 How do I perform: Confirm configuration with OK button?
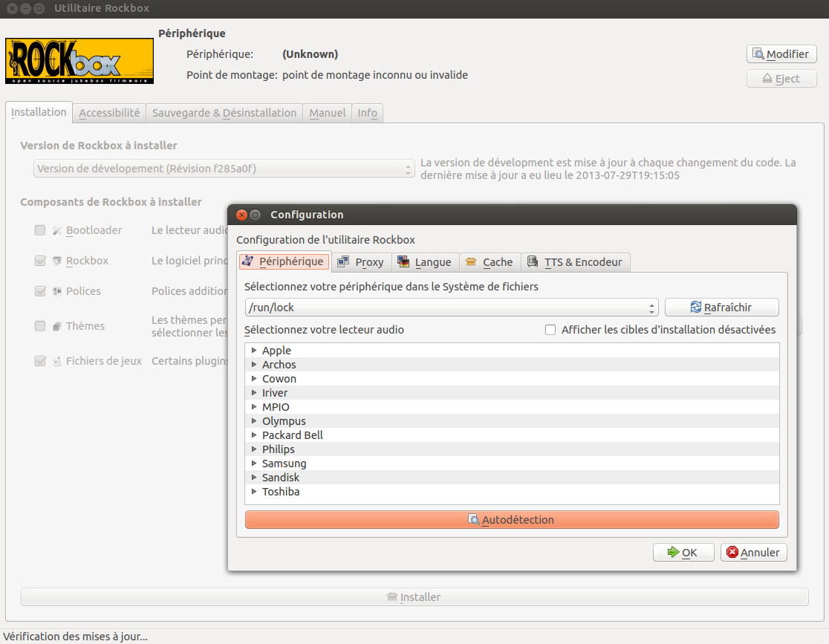683,553
